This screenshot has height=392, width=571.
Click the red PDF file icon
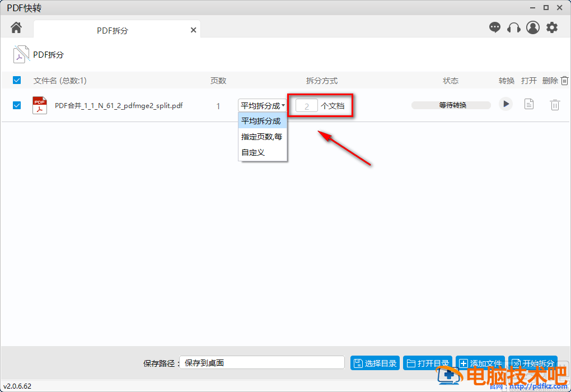click(x=40, y=105)
